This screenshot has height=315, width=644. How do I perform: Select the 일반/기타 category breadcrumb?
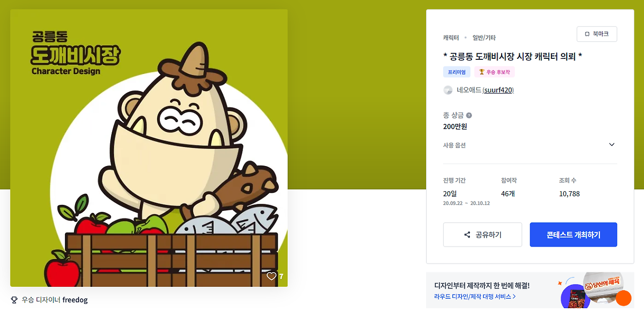coord(484,38)
